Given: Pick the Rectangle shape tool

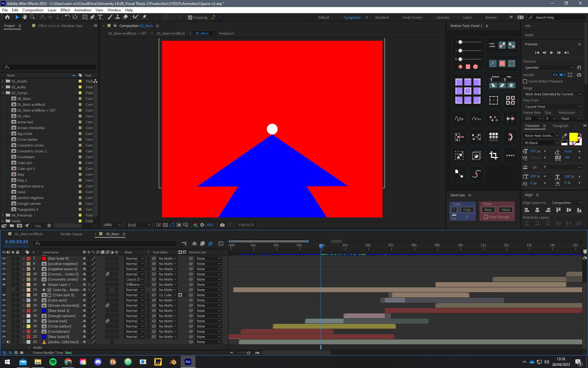Looking at the screenshot, I should tap(85, 17).
